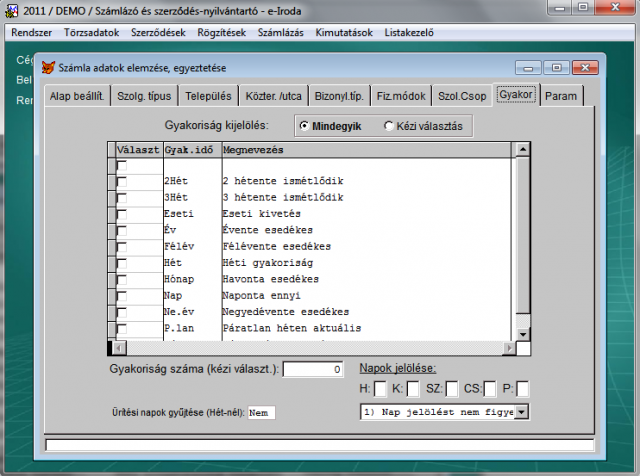Switch to the Param tab

(x=563, y=96)
